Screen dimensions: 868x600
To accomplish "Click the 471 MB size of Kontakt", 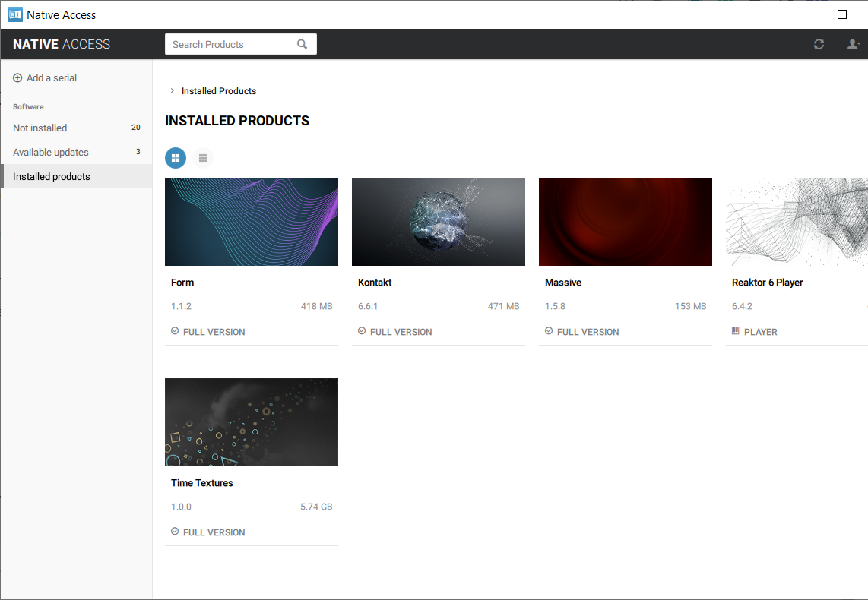I will [x=504, y=306].
